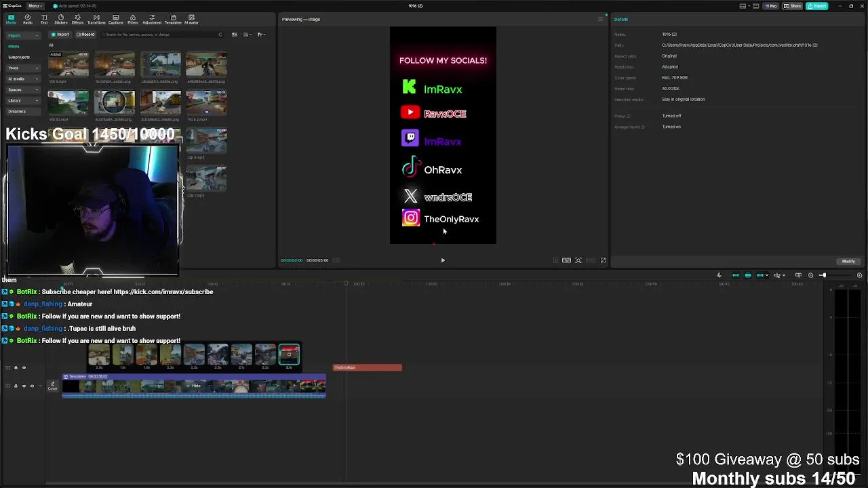This screenshot has height=488, width=868.
Task: Lock the main video track
Action: pos(16,386)
